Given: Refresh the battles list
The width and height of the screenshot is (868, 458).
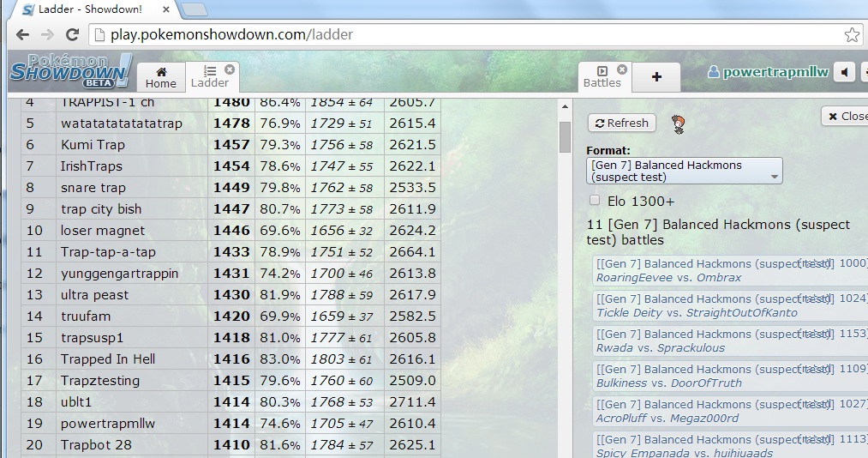Looking at the screenshot, I should click(x=622, y=123).
